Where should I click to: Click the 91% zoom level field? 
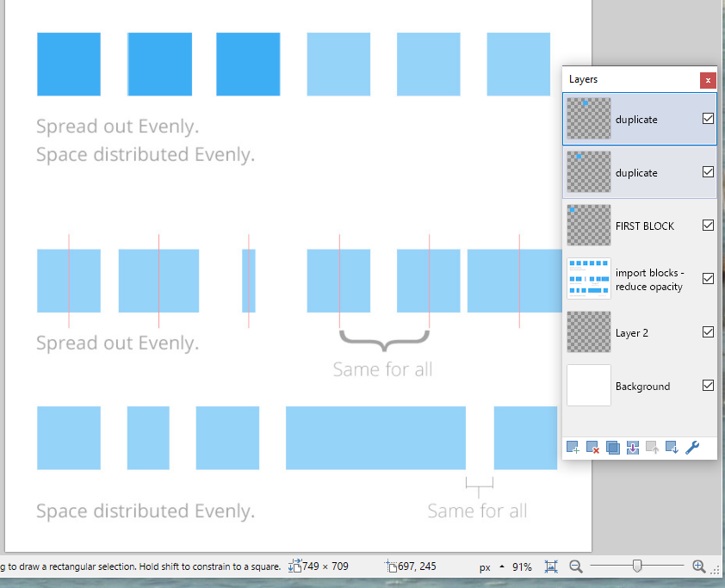522,566
